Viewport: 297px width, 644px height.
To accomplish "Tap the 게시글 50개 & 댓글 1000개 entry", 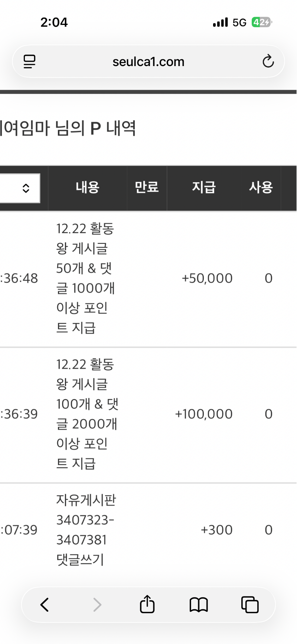I will coord(85,278).
